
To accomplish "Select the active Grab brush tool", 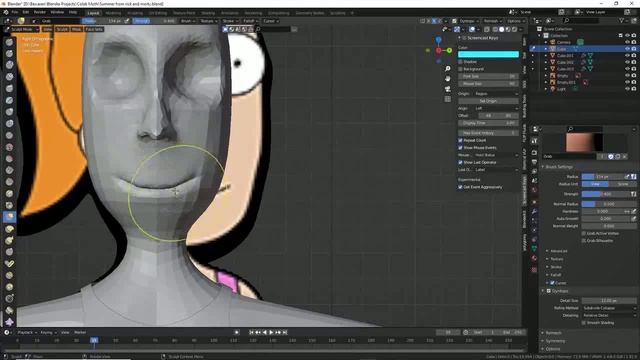I will point(9,217).
